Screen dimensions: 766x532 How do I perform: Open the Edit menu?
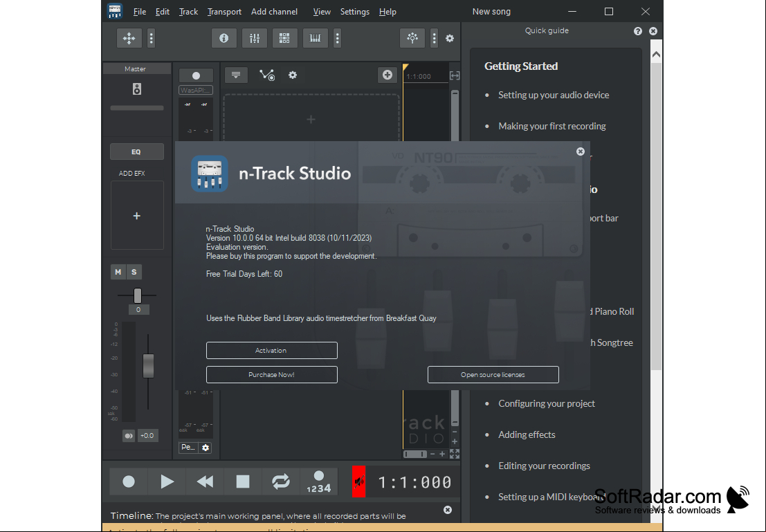click(162, 12)
